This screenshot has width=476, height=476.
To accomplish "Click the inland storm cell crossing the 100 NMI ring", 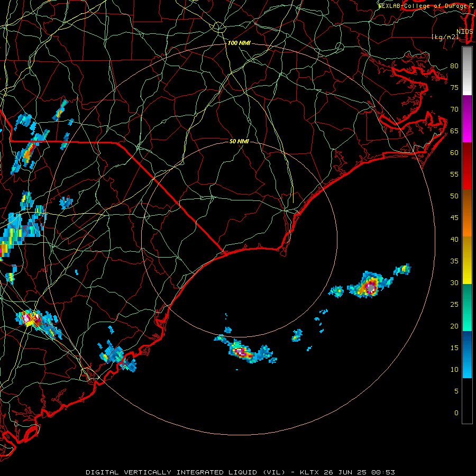I will pos(38,323).
